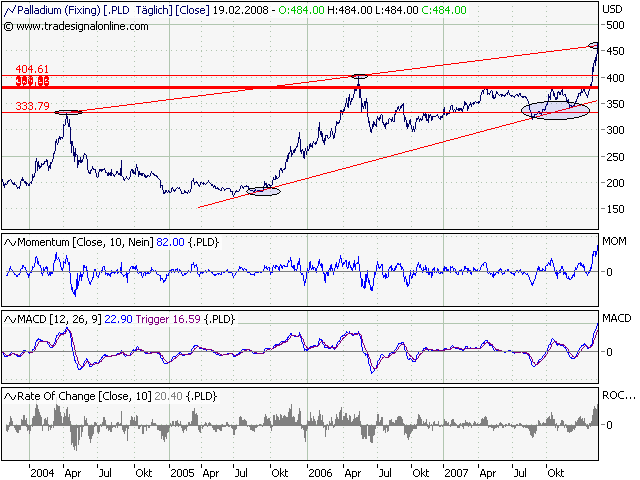Click the copyright symbol before tradesignalonline

tap(9, 22)
